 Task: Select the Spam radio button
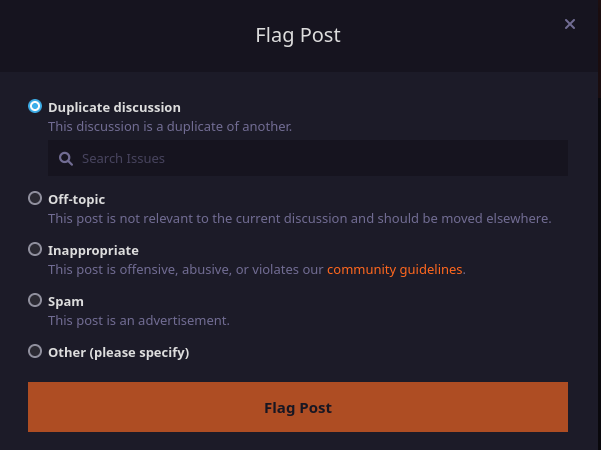36,300
